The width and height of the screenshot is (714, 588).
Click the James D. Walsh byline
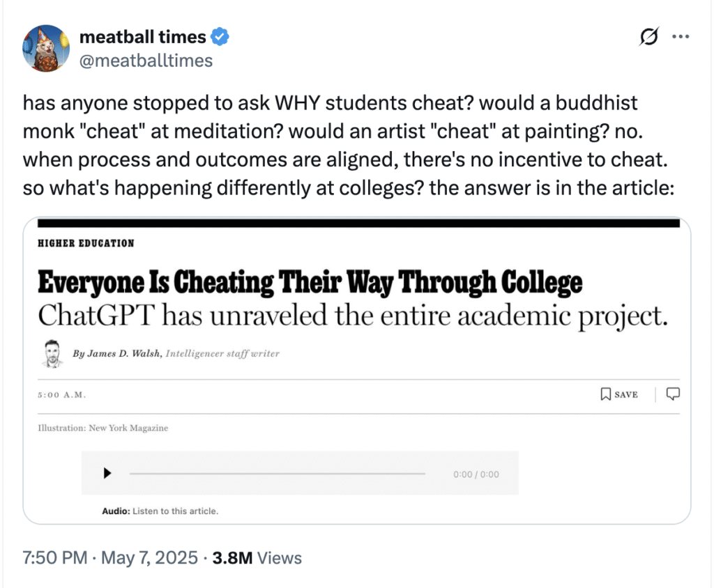tap(118, 353)
